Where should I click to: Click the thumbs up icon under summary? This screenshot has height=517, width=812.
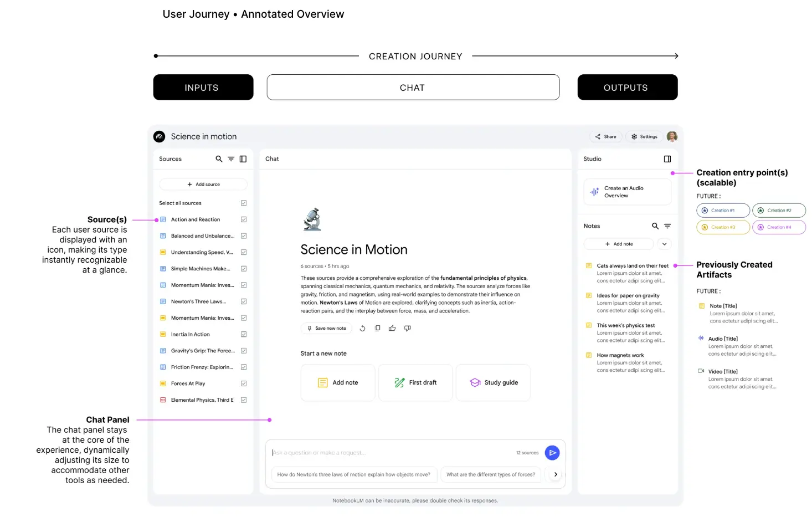(x=392, y=329)
